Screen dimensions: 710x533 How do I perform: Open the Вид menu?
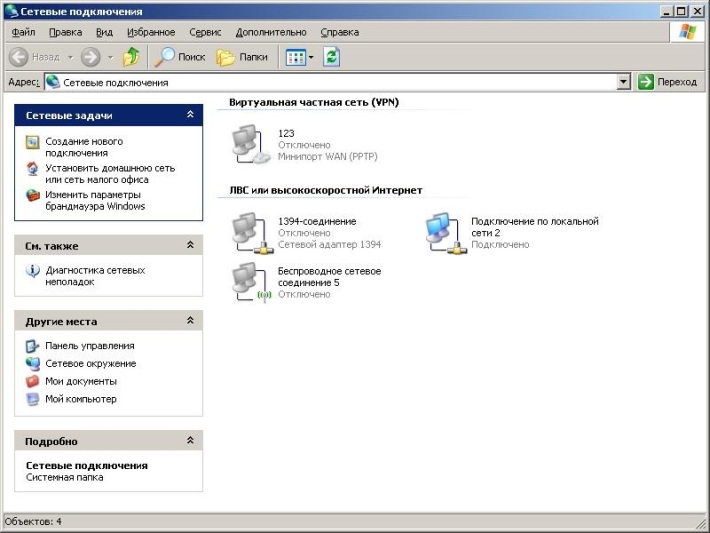[104, 32]
